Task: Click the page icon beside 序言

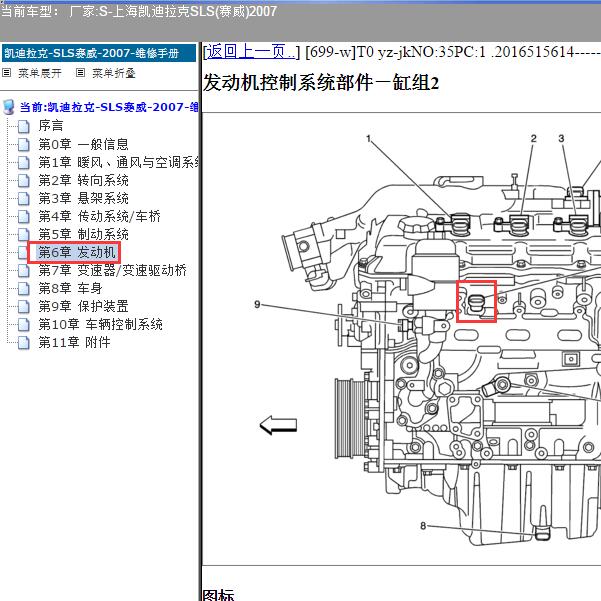Action: point(24,126)
